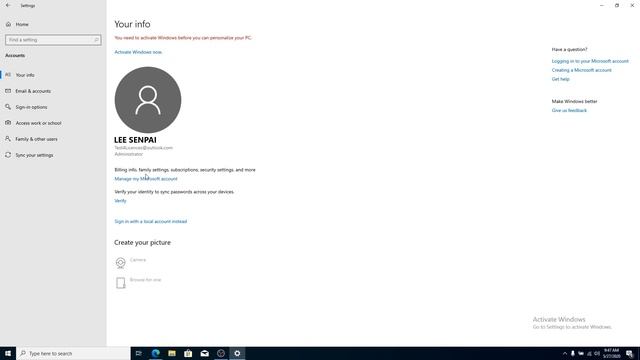The width and height of the screenshot is (640, 360).
Task: Open the Home settings page
Action: pyautogui.click(x=22, y=24)
